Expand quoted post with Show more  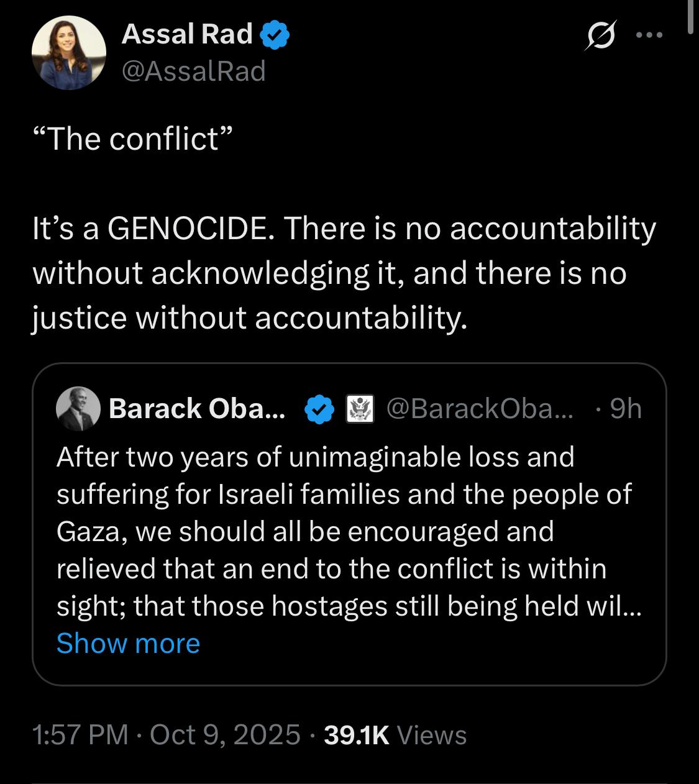(128, 644)
